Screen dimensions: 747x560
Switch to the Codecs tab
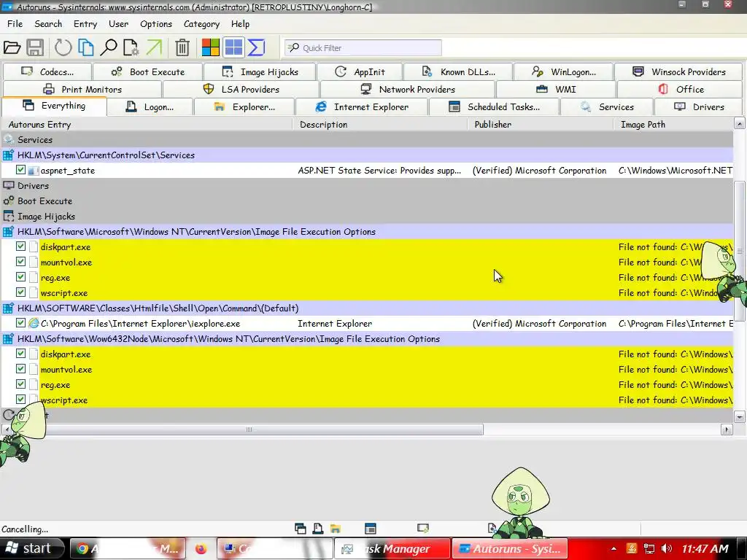point(47,72)
